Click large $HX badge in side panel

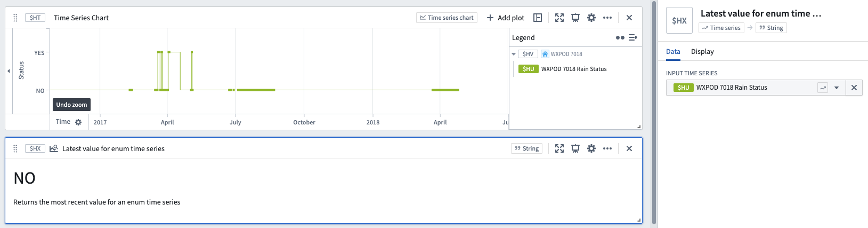tap(679, 20)
